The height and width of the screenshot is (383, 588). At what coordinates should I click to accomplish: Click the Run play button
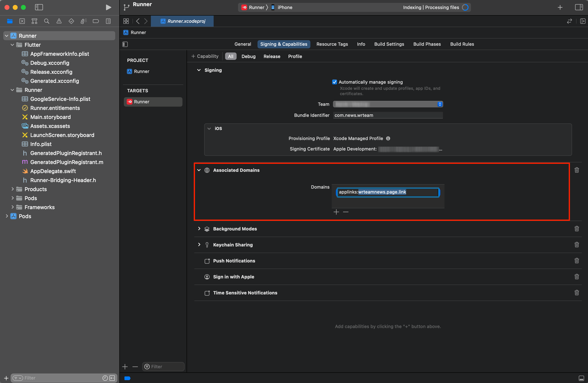(x=108, y=7)
